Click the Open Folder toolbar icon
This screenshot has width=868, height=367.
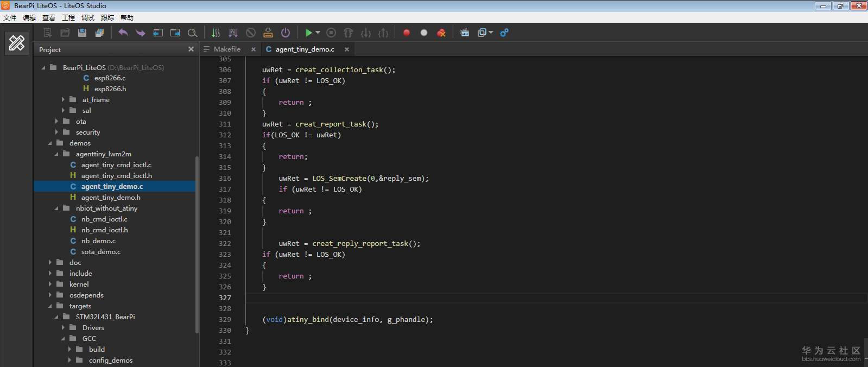coord(65,33)
